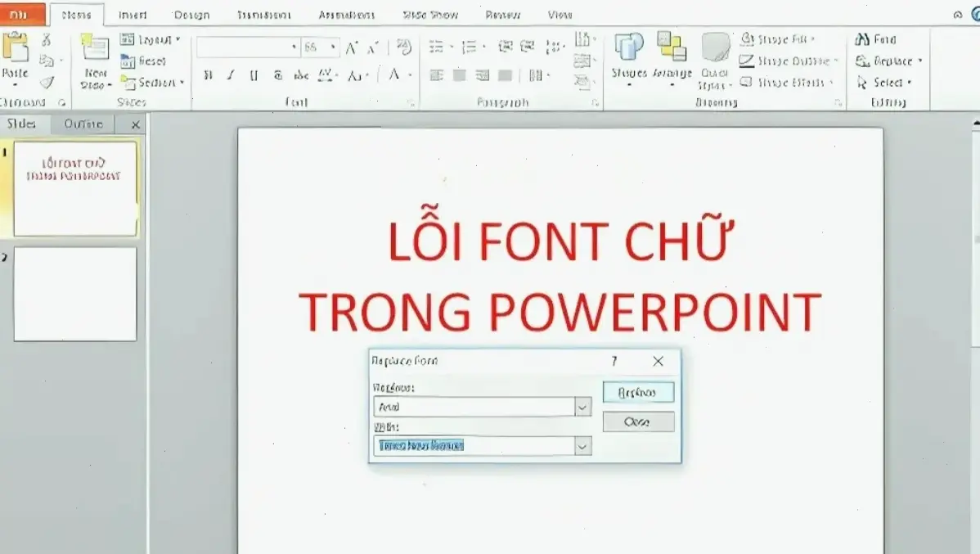Open the Replace dropdown in ribbon
This screenshot has height=554, width=980.
pos(888,61)
